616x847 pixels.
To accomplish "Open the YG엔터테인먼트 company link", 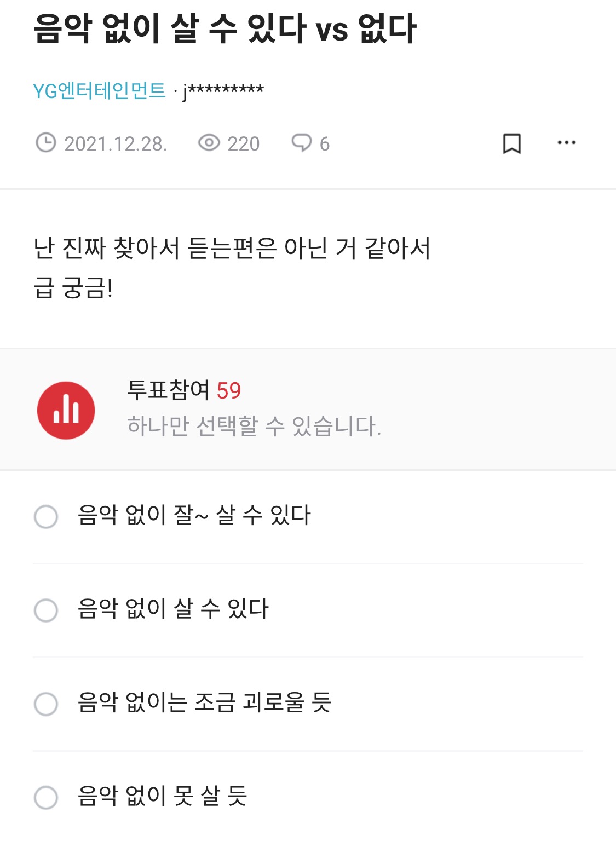I will coord(99,90).
